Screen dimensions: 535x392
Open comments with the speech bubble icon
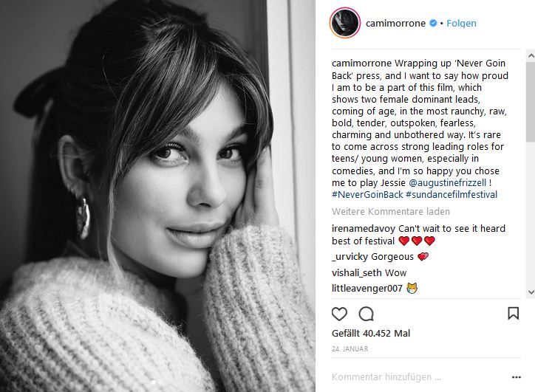click(x=366, y=314)
